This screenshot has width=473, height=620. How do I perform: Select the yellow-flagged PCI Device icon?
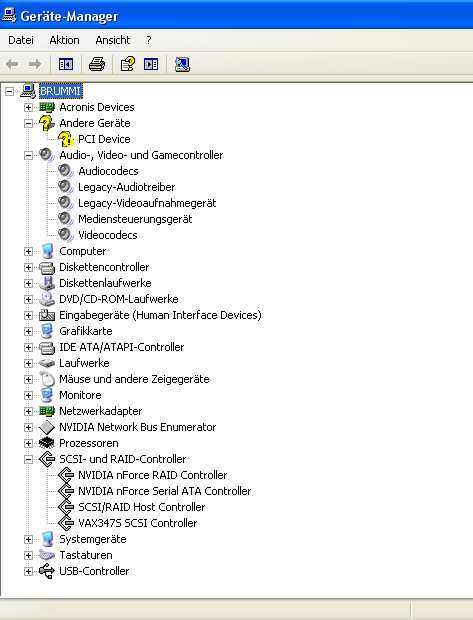pyautogui.click(x=66, y=139)
